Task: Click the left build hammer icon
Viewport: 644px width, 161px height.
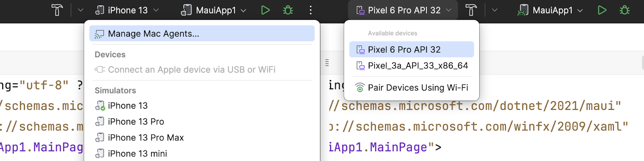Action: click(x=57, y=10)
